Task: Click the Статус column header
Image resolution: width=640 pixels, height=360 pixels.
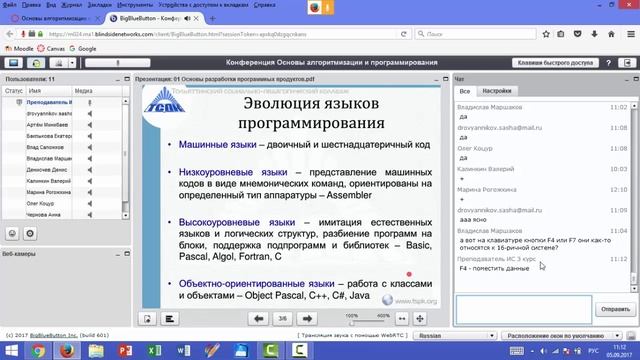Action: click(x=14, y=91)
